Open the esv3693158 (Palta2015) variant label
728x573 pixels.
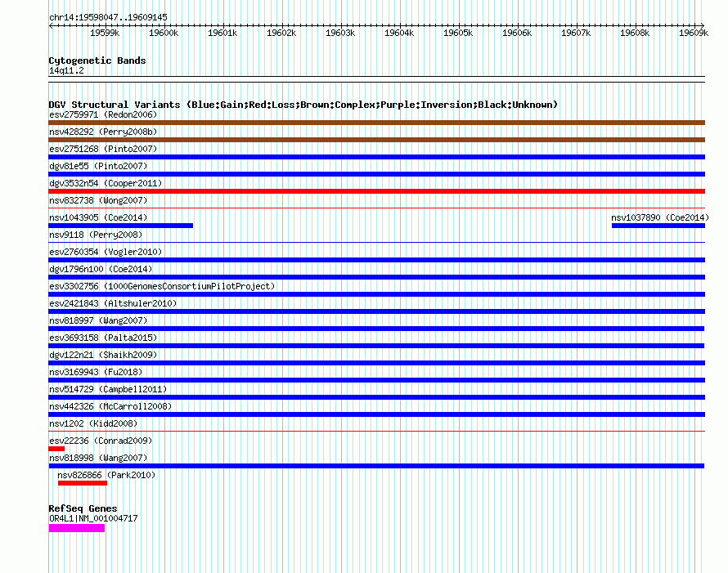pos(103,338)
